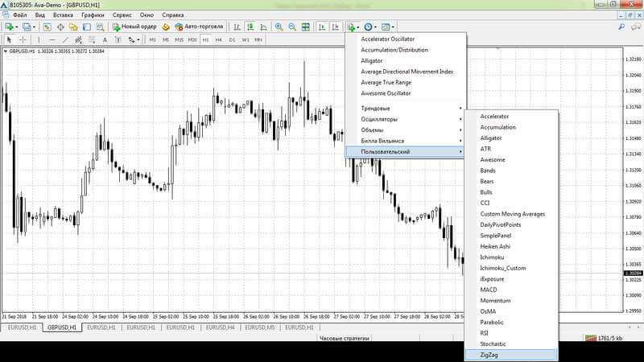Open the Periods clock icon
Image resolution: width=644 pixels, height=362 pixels.
coord(368,27)
